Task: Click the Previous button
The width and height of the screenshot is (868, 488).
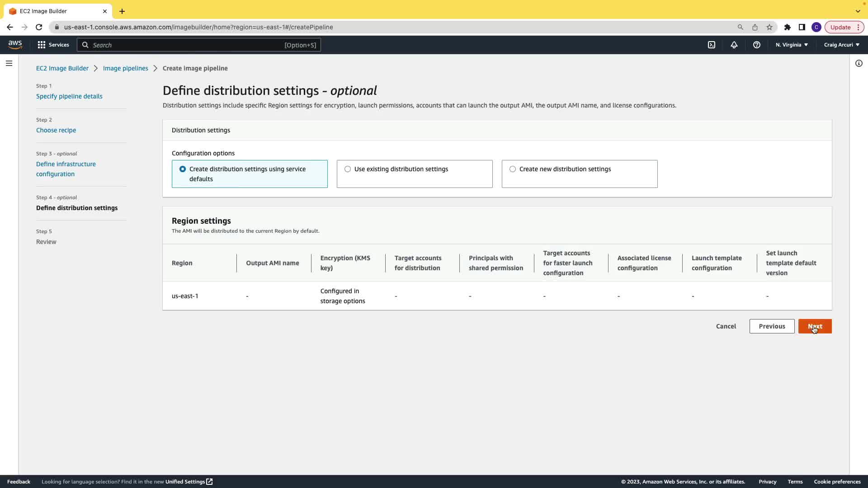Action: click(x=772, y=326)
